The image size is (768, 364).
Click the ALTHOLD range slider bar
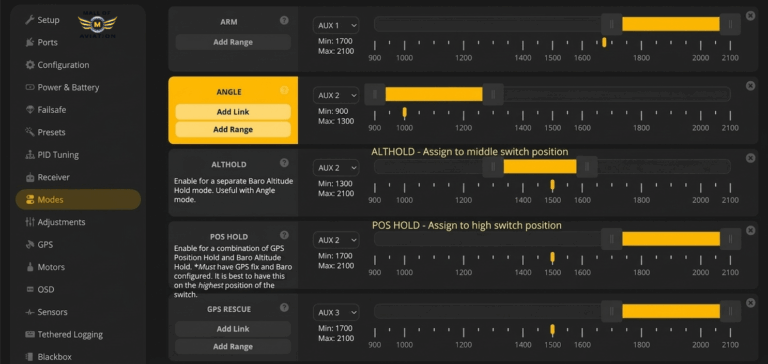point(540,167)
